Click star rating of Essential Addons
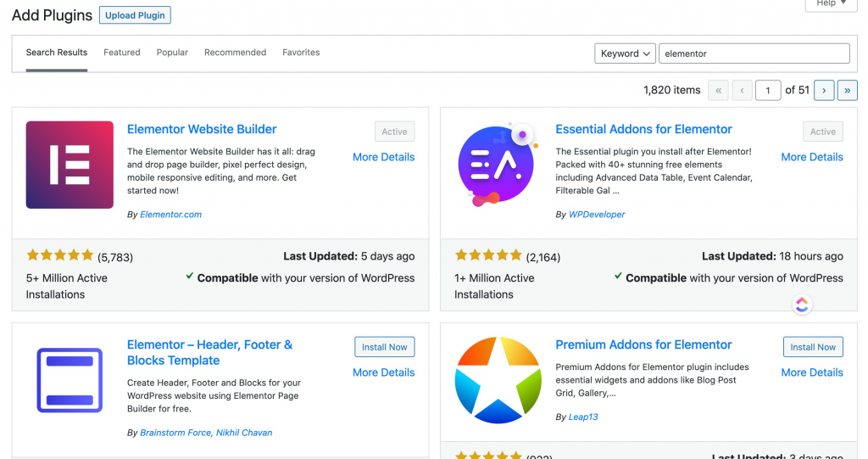 coord(488,255)
